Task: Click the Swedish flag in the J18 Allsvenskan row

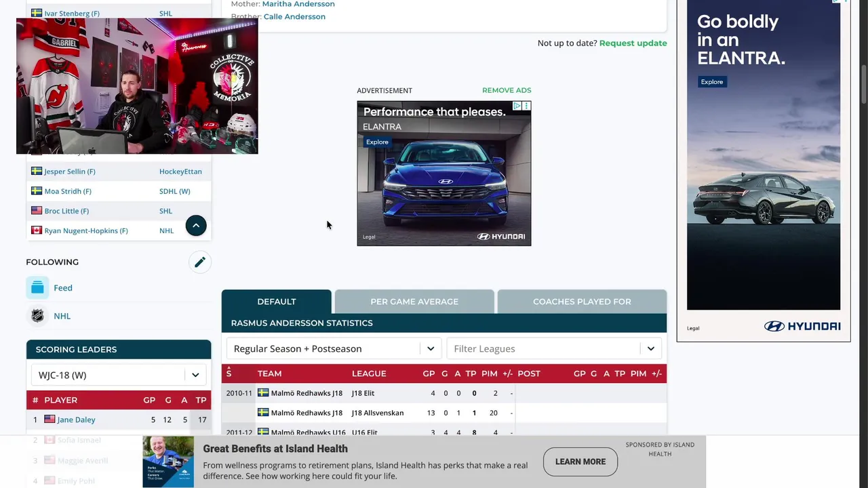Action: tap(263, 412)
